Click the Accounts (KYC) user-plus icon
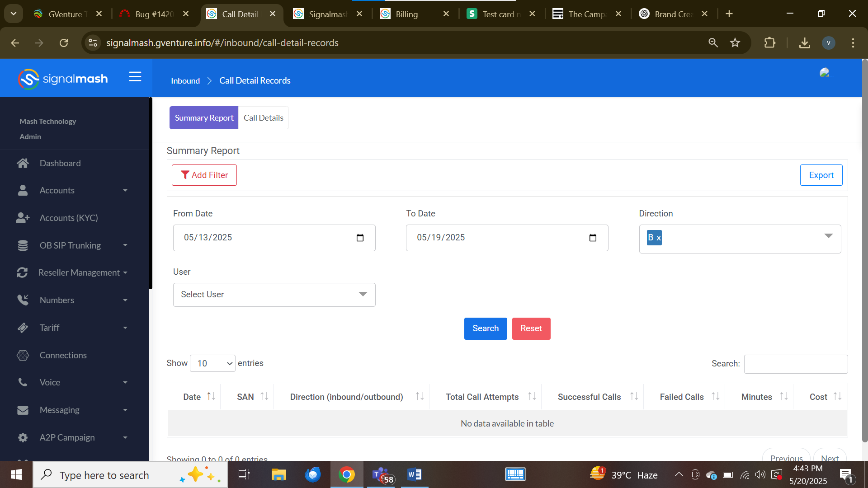This screenshot has height=488, width=868. click(23, 218)
